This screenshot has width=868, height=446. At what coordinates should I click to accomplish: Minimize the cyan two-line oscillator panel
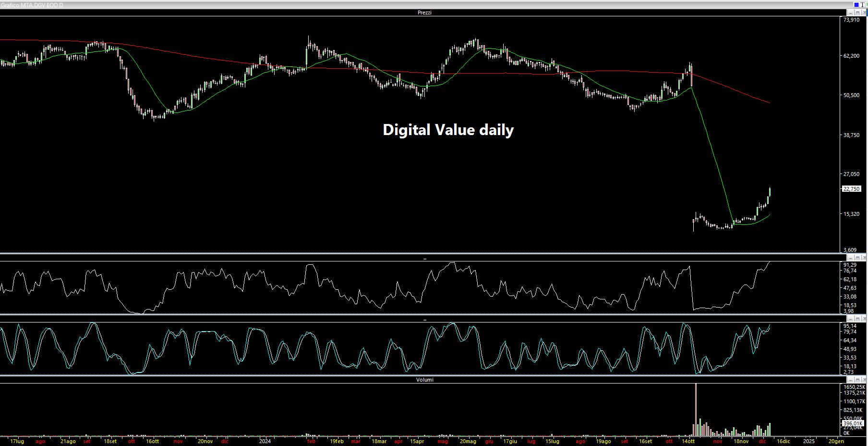[849, 318]
